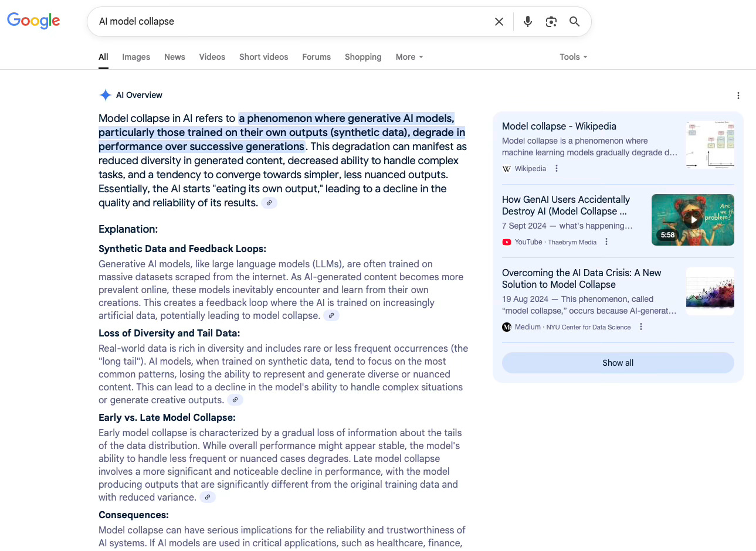This screenshot has height=551, width=756.
Task: Select the All results tab
Action: [103, 57]
